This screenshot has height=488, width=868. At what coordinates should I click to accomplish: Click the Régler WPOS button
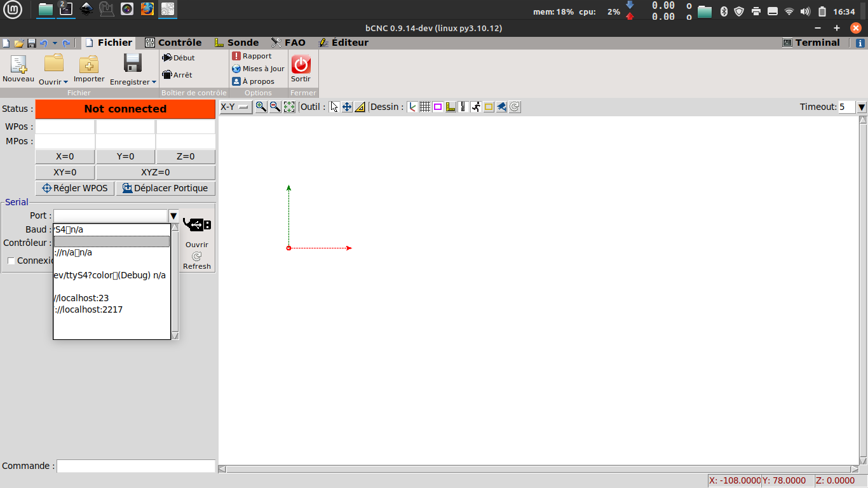tap(75, 188)
